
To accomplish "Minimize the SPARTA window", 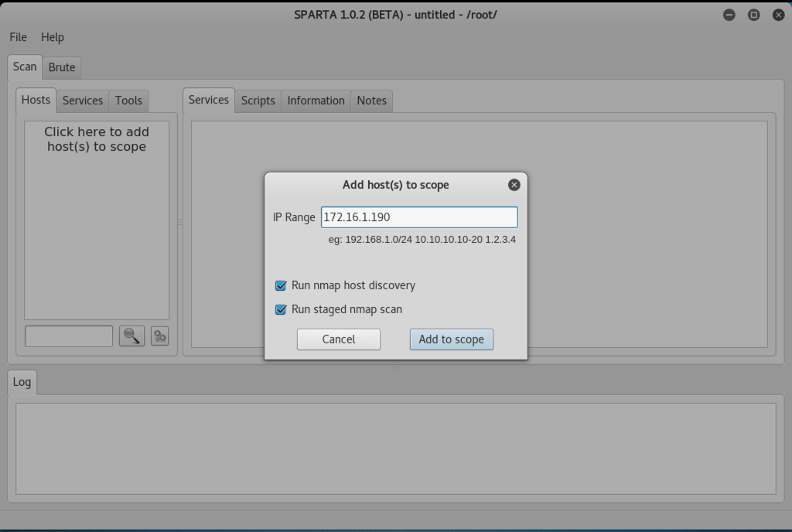I will coord(729,15).
